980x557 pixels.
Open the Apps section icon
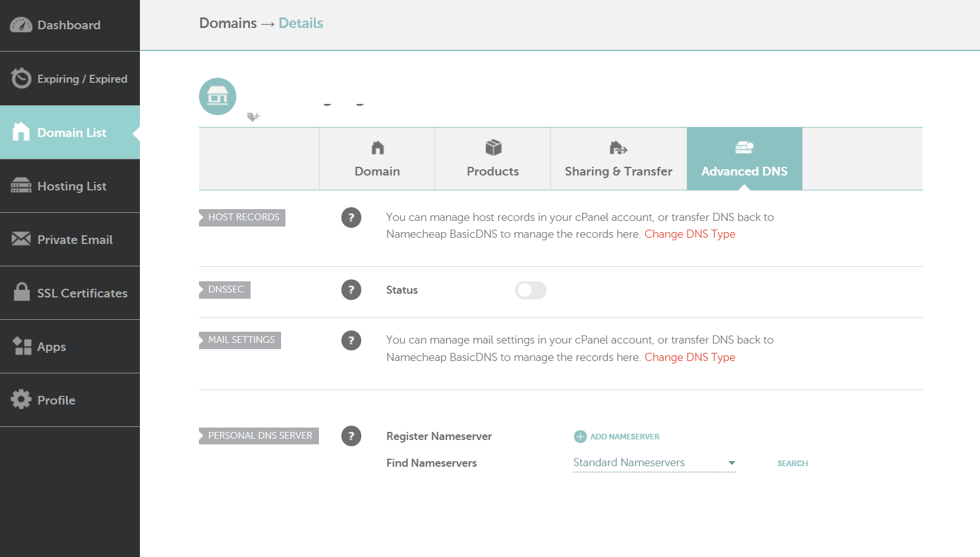(x=22, y=346)
